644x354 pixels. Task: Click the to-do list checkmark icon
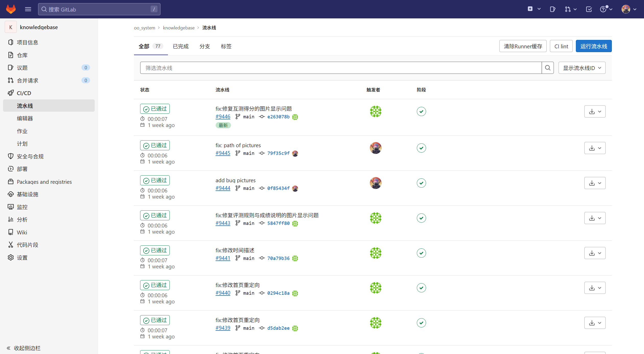(x=589, y=9)
